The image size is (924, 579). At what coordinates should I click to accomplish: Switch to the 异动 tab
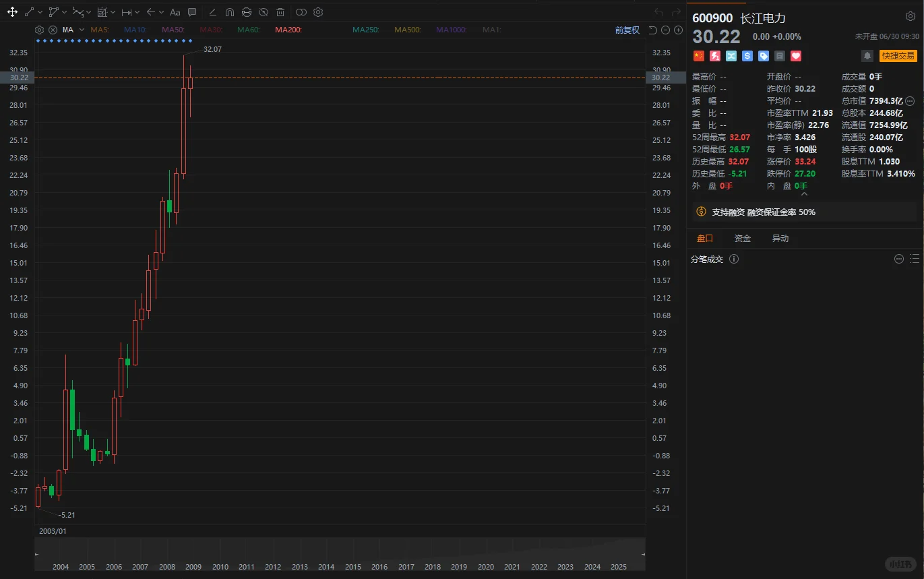pos(780,239)
